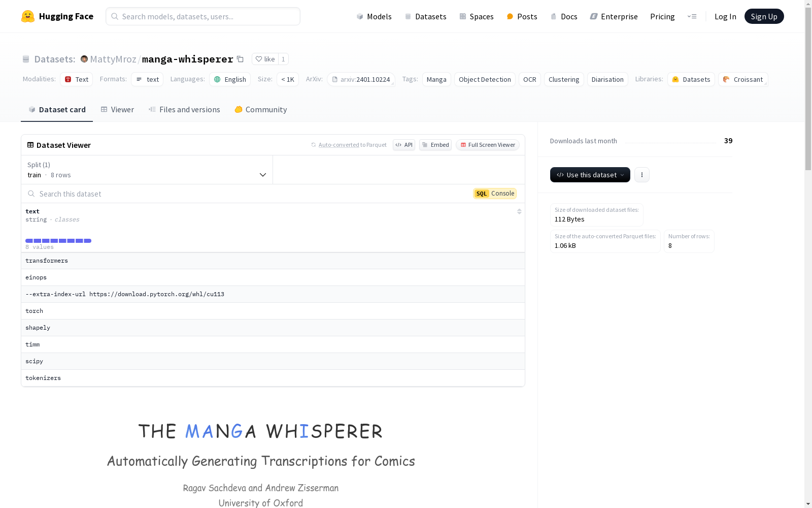This screenshot has width=812, height=508.
Task: Click the manga-whisperer dataset title
Action: coord(188,59)
